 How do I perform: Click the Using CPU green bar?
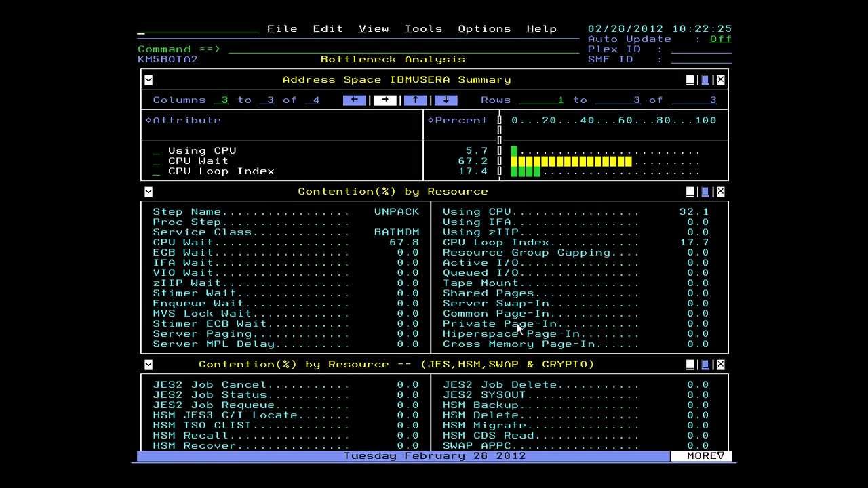(x=514, y=151)
